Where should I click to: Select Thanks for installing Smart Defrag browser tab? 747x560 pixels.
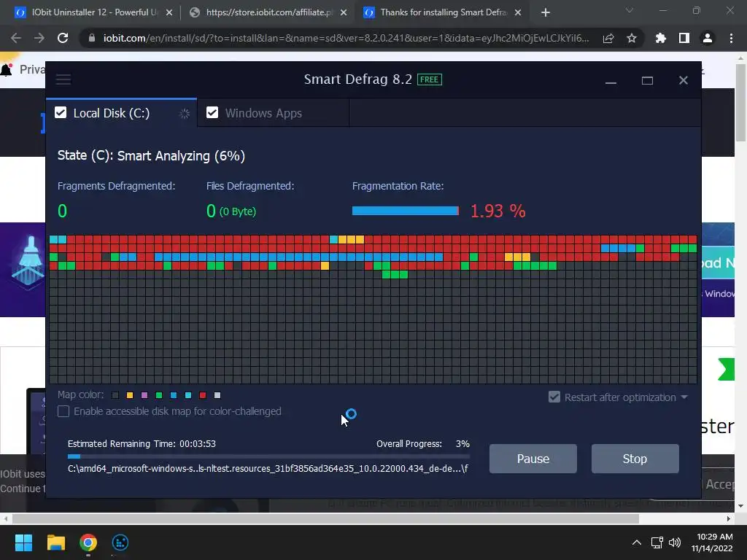(443, 13)
